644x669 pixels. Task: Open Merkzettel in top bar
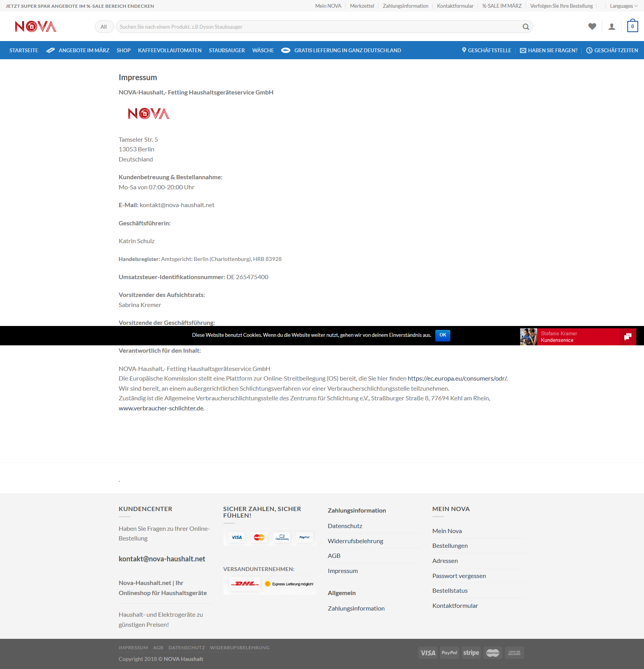click(362, 6)
